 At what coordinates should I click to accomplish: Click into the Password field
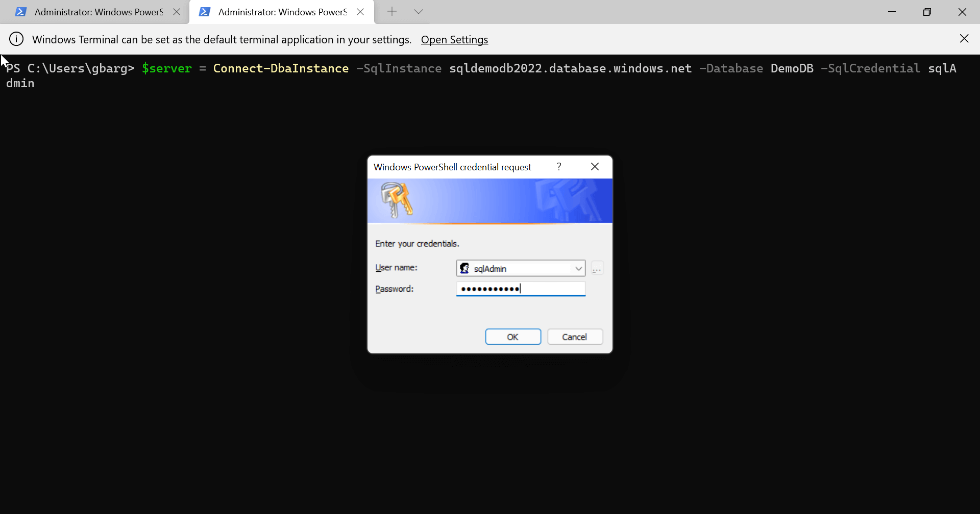coord(521,289)
